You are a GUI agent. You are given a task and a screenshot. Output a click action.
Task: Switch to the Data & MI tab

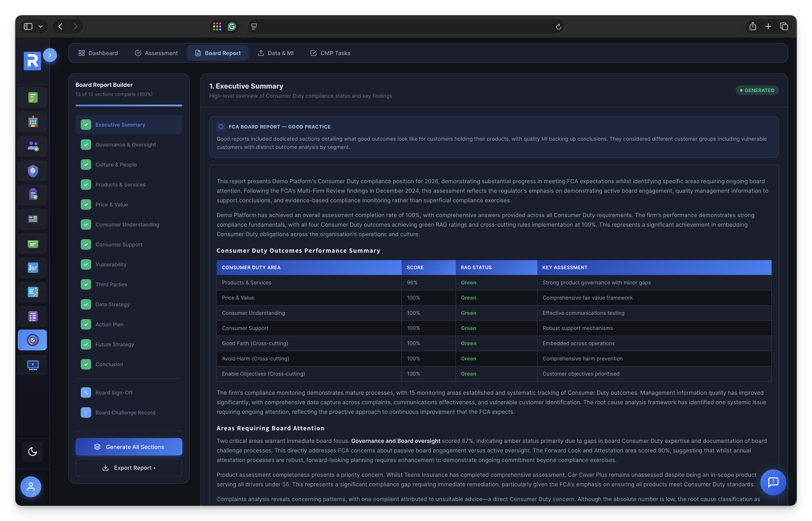point(276,53)
